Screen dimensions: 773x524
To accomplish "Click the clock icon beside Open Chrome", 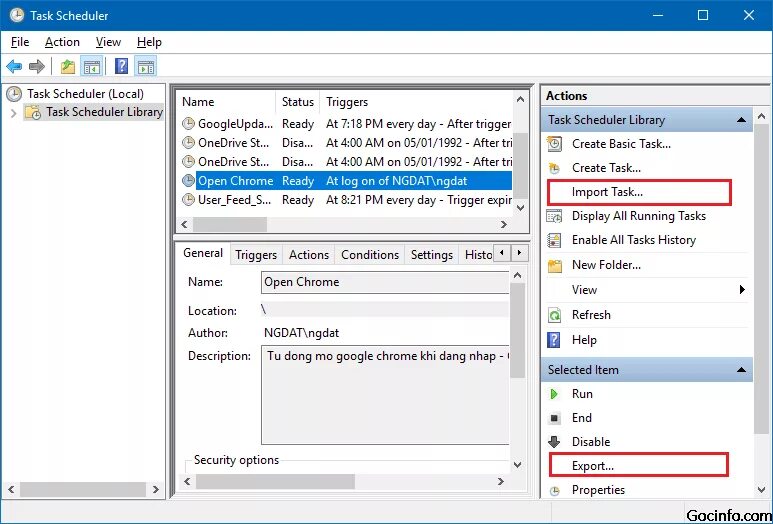I will point(188,181).
